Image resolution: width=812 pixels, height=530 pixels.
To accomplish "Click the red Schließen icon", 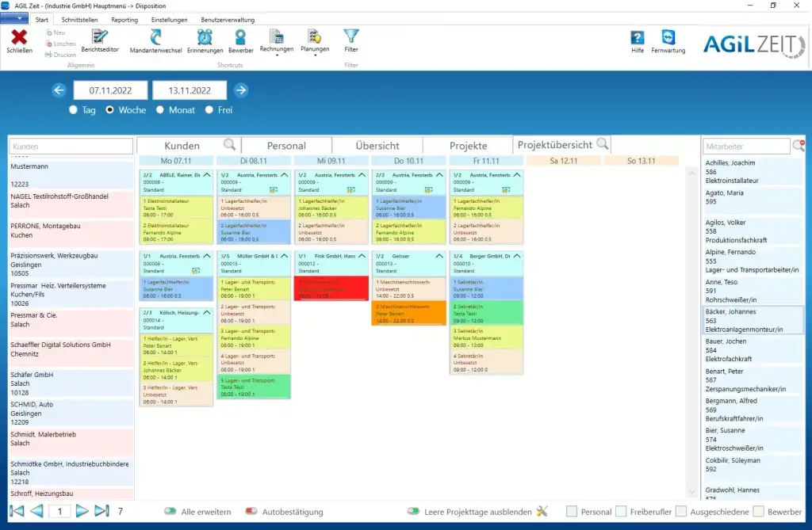I will [19, 36].
